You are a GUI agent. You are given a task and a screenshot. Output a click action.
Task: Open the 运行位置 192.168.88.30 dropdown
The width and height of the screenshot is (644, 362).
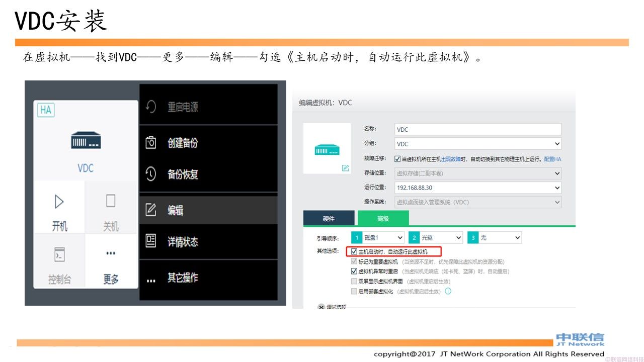pyautogui.click(x=478, y=188)
